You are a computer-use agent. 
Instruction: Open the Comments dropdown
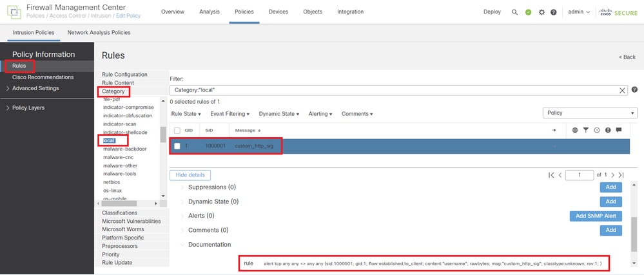[357, 114]
